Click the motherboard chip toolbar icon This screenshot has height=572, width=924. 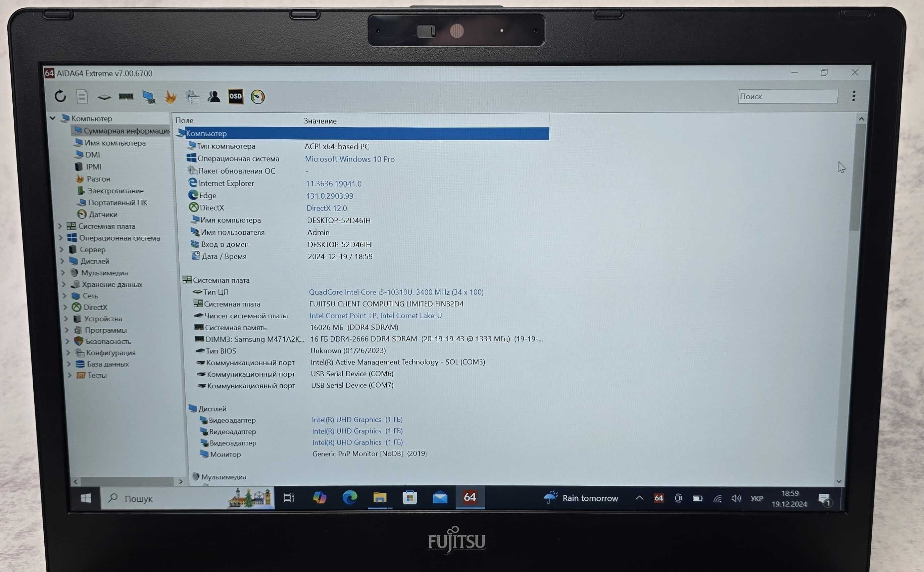pos(104,97)
